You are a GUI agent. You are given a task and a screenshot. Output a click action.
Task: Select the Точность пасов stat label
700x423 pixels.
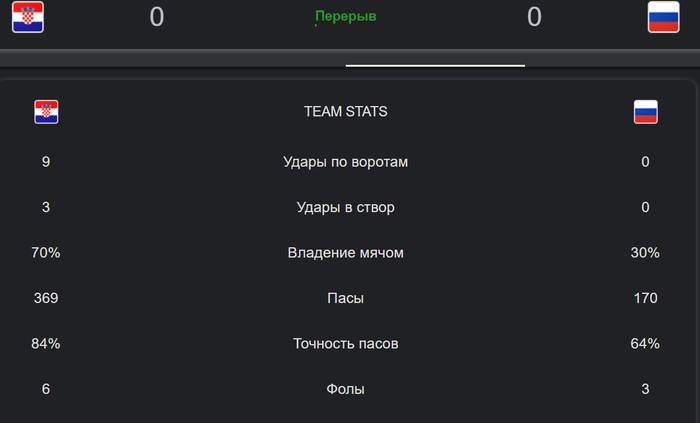coord(346,344)
